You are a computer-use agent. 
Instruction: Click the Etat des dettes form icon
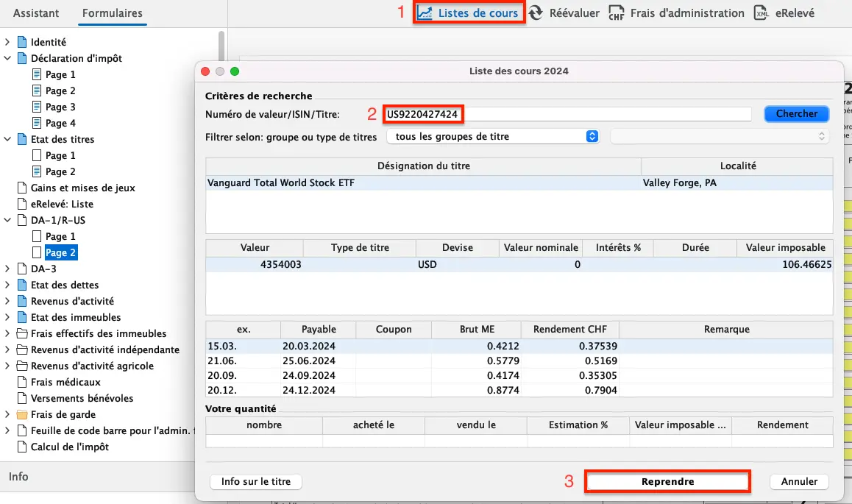tap(22, 285)
